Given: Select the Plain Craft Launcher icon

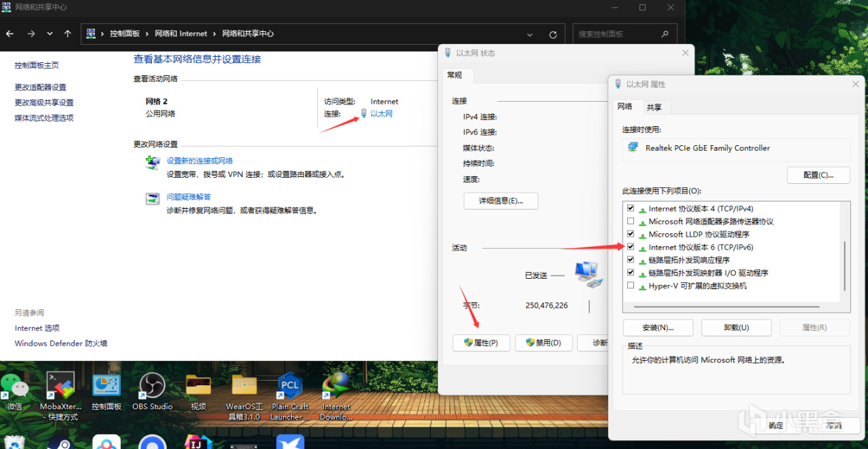Looking at the screenshot, I should tap(290, 396).
